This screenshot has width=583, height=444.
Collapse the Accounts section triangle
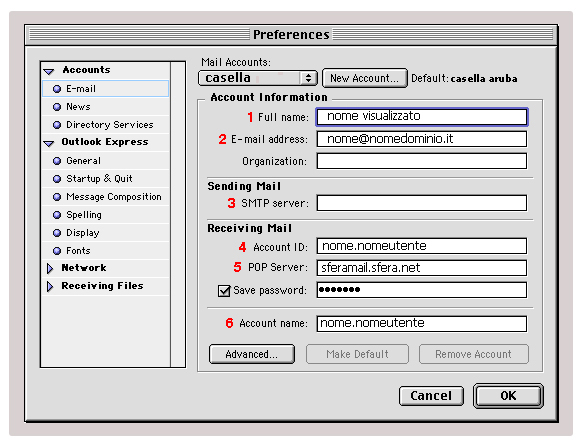(49, 71)
